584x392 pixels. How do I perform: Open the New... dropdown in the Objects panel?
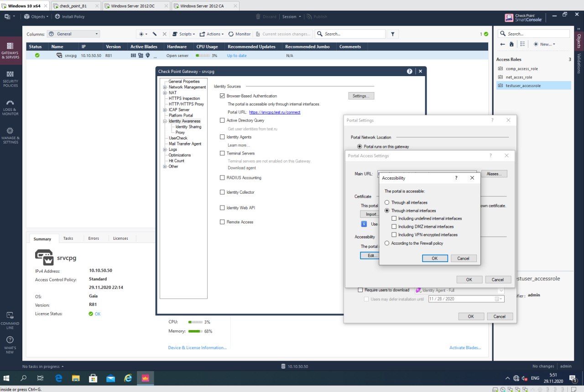tap(544, 44)
